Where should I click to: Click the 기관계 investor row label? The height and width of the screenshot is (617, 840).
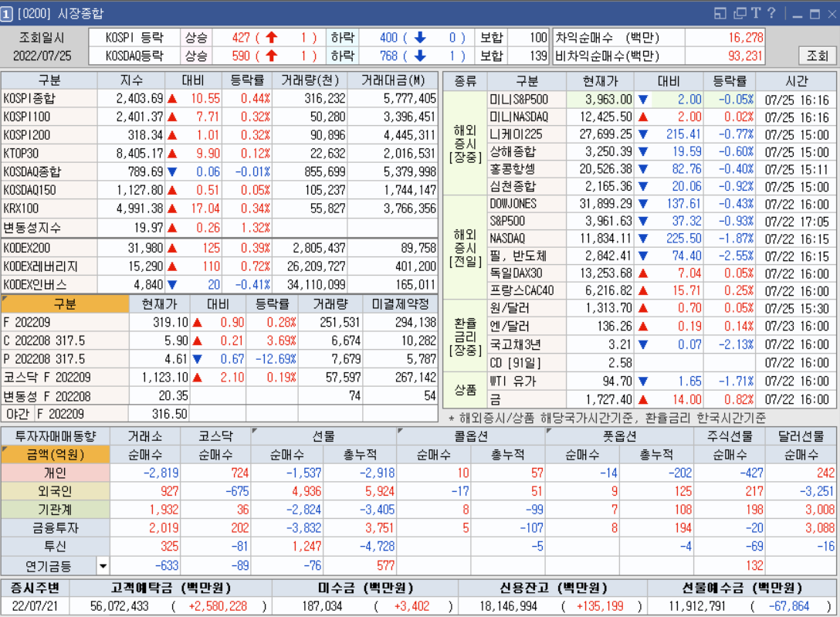click(55, 510)
